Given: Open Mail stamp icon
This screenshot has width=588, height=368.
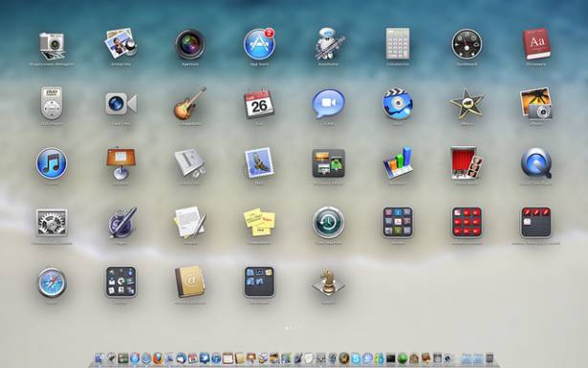Looking at the screenshot, I should pos(259,162).
